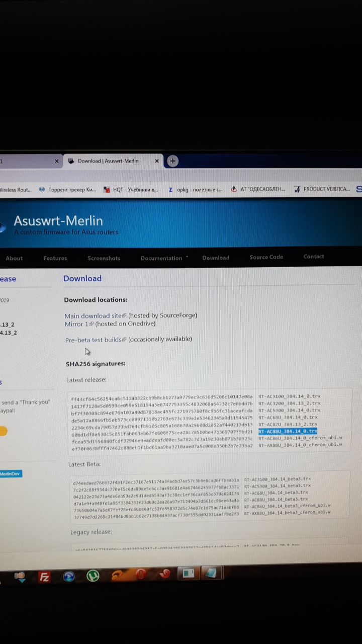
Task: Open the Source Code menu item
Action: tap(266, 257)
